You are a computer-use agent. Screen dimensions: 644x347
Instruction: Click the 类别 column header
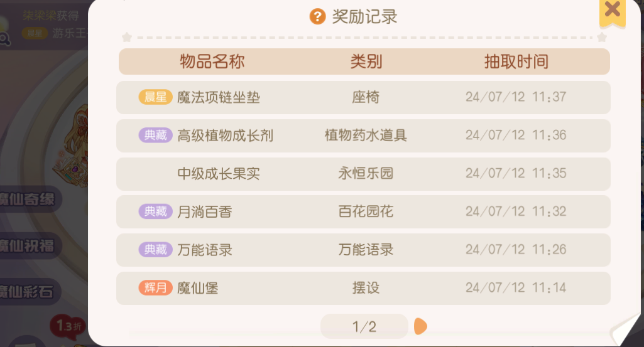coord(366,61)
